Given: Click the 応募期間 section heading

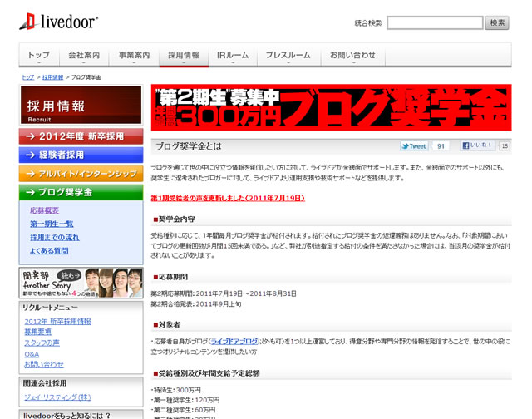Looking at the screenshot, I should click(x=170, y=277).
